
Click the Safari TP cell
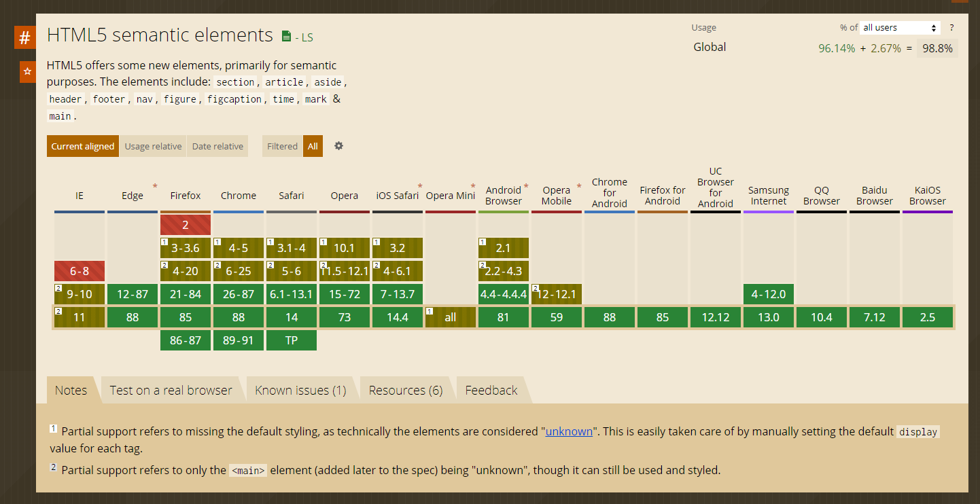coord(291,340)
